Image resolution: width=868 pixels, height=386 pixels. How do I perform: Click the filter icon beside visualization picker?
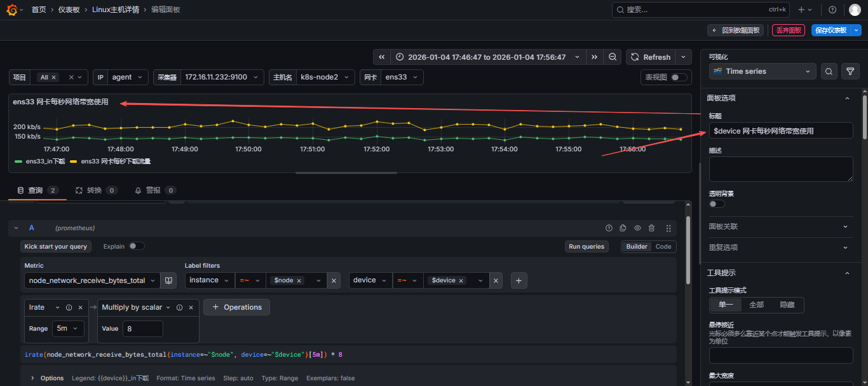[x=850, y=72]
